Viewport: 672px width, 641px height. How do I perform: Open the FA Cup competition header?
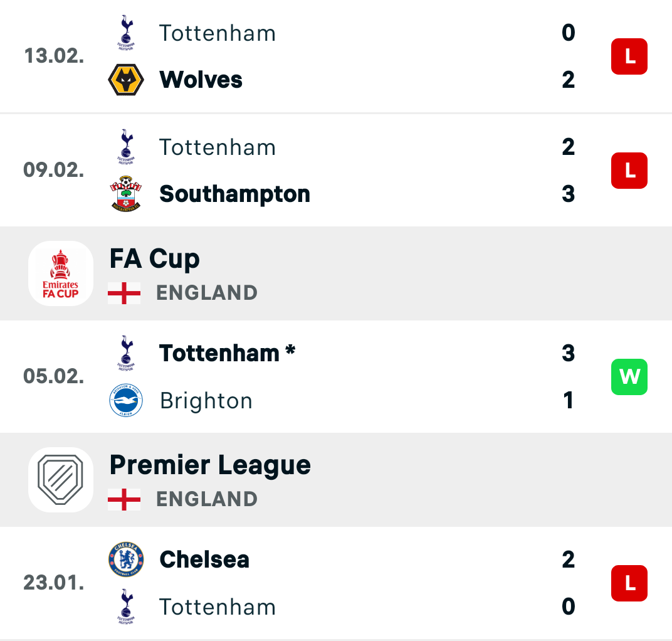(x=336, y=273)
